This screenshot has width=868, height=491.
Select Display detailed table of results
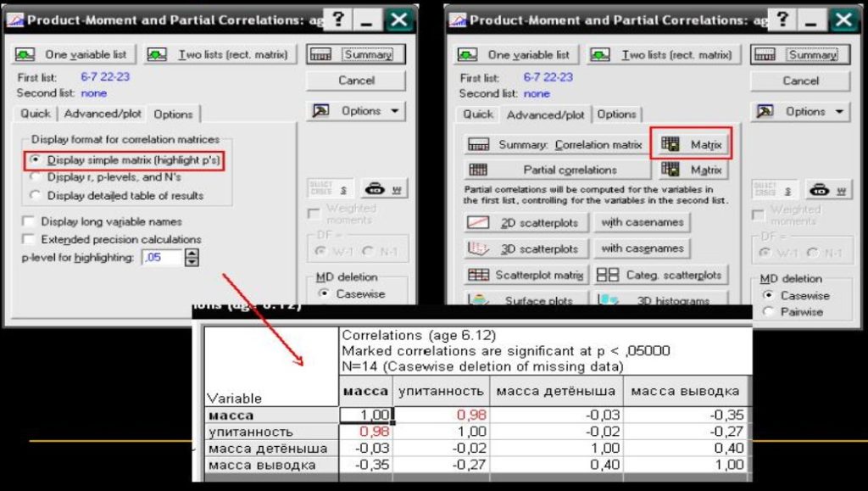coord(36,195)
